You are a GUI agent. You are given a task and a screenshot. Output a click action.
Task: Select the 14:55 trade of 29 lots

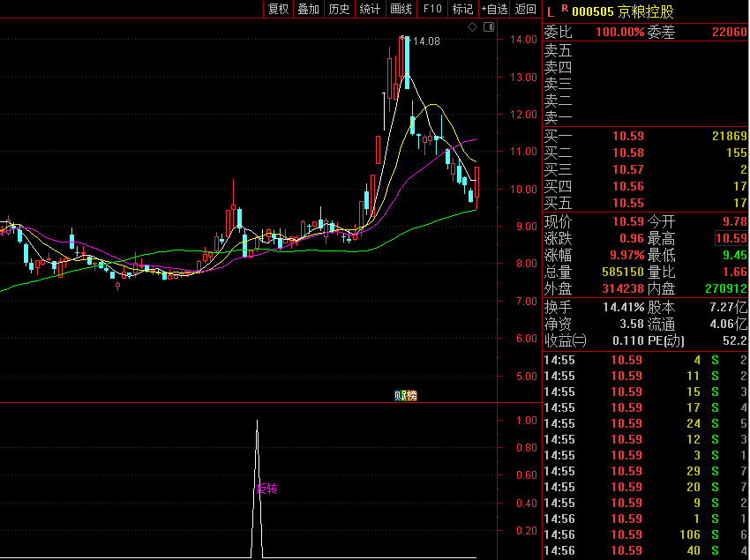[x=646, y=471]
